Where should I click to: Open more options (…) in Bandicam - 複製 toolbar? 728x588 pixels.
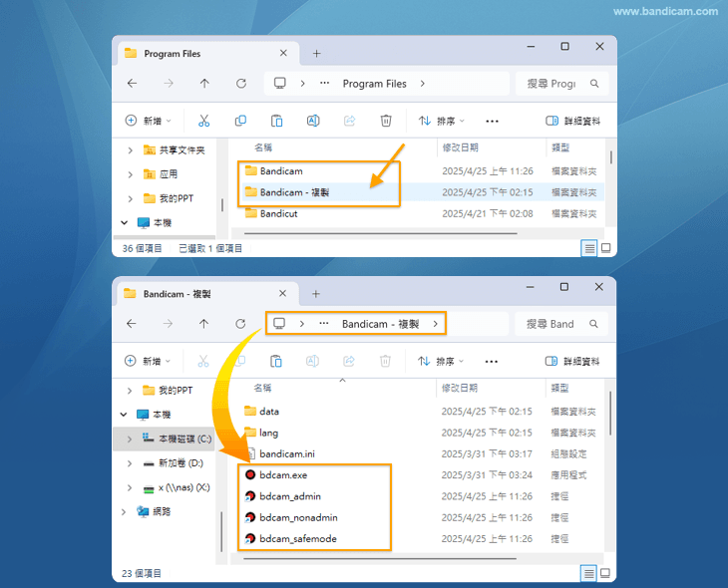click(492, 362)
